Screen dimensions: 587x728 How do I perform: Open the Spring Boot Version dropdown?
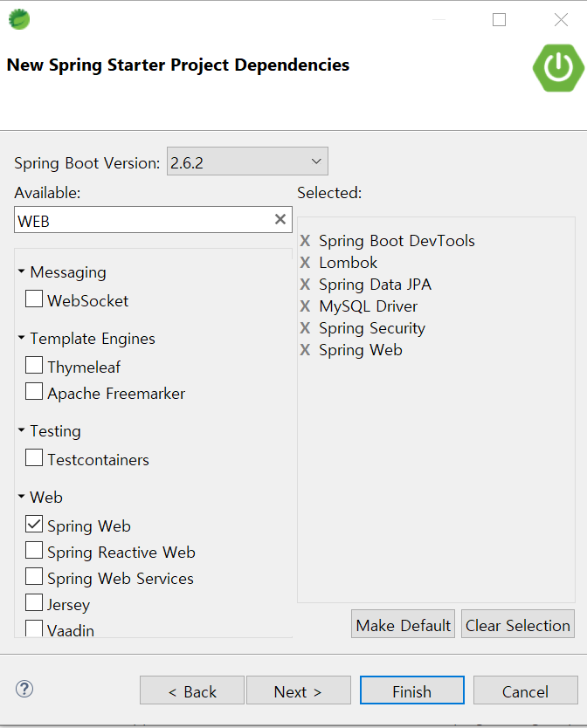pyautogui.click(x=247, y=161)
